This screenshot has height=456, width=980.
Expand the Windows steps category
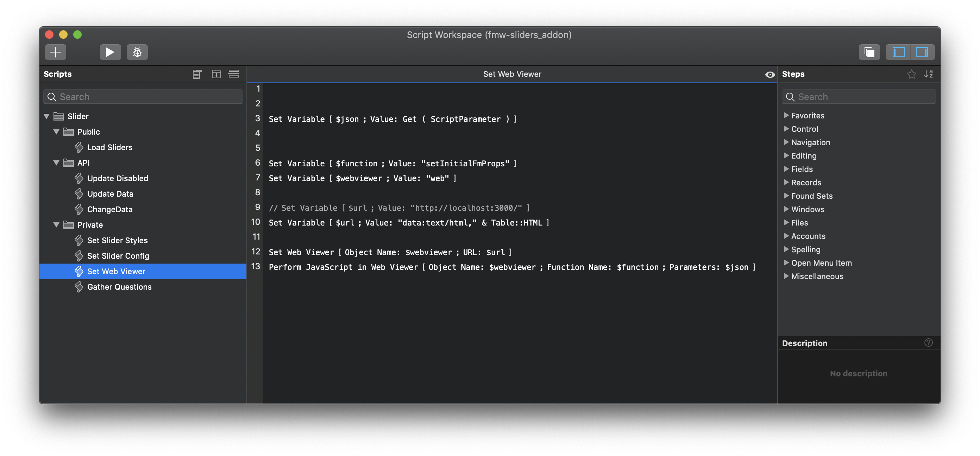pos(786,209)
